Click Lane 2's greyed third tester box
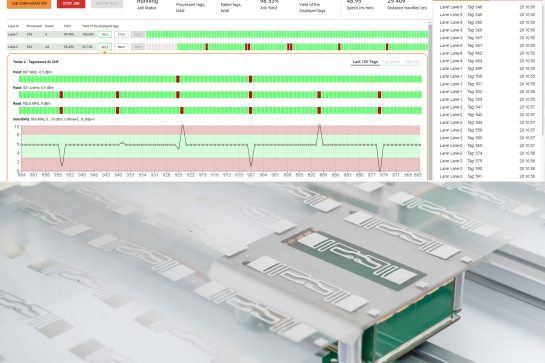Image resolution: width=545 pixels, height=363 pixels. [138, 47]
